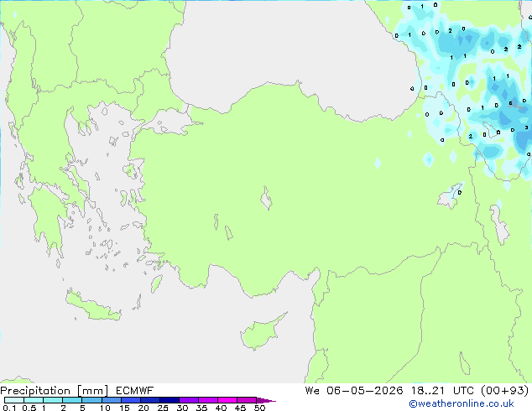The height and width of the screenshot is (411, 532).
Task: Click the "20" legend scale label
Action: [x=143, y=408]
